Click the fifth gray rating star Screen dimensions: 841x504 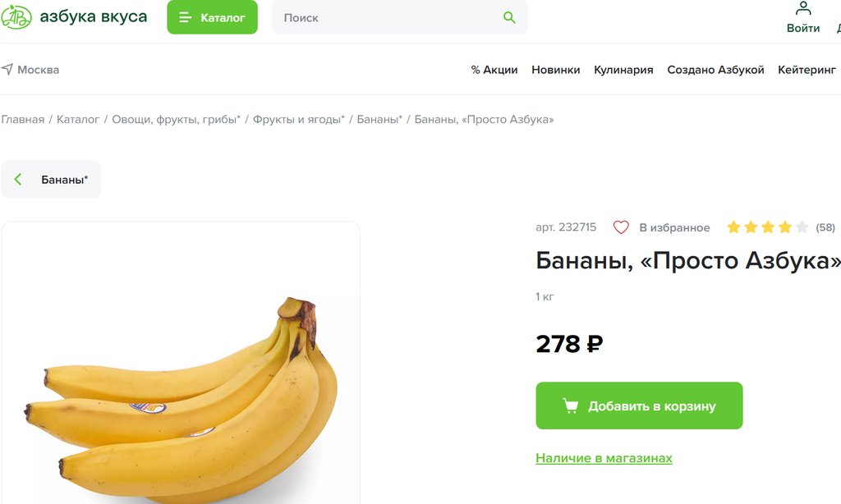[802, 227]
